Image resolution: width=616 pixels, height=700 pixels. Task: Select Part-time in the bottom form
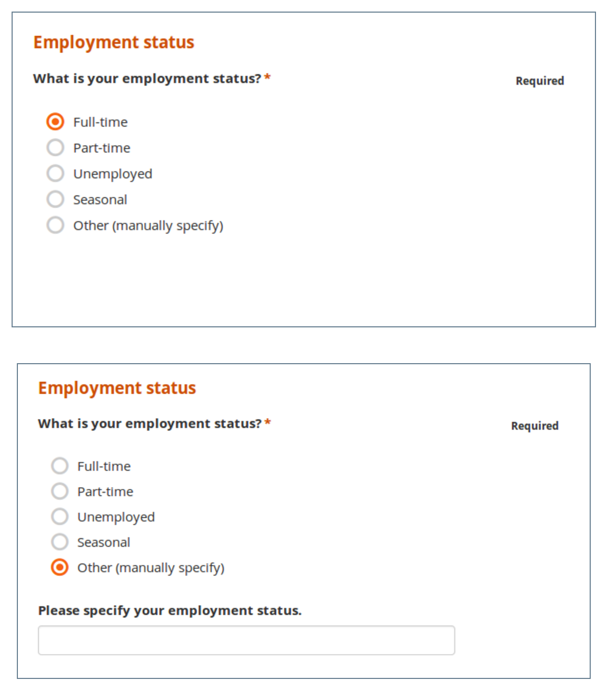(x=59, y=491)
